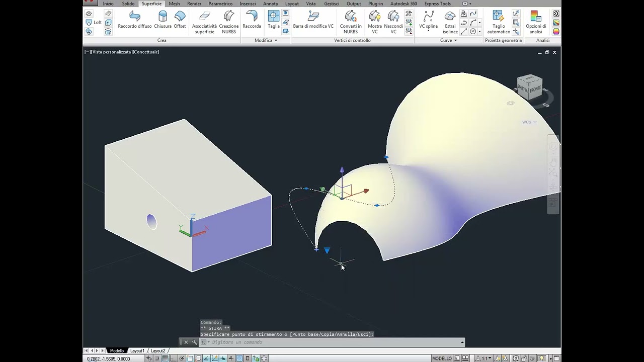Click the zebra analysis icon in Analisi panel
644x362 pixels.
[x=556, y=14]
